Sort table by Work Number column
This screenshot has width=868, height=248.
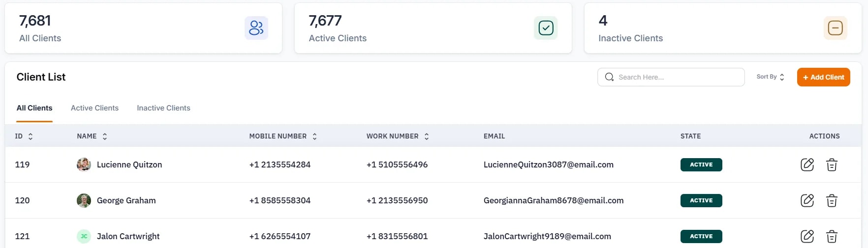(x=427, y=137)
